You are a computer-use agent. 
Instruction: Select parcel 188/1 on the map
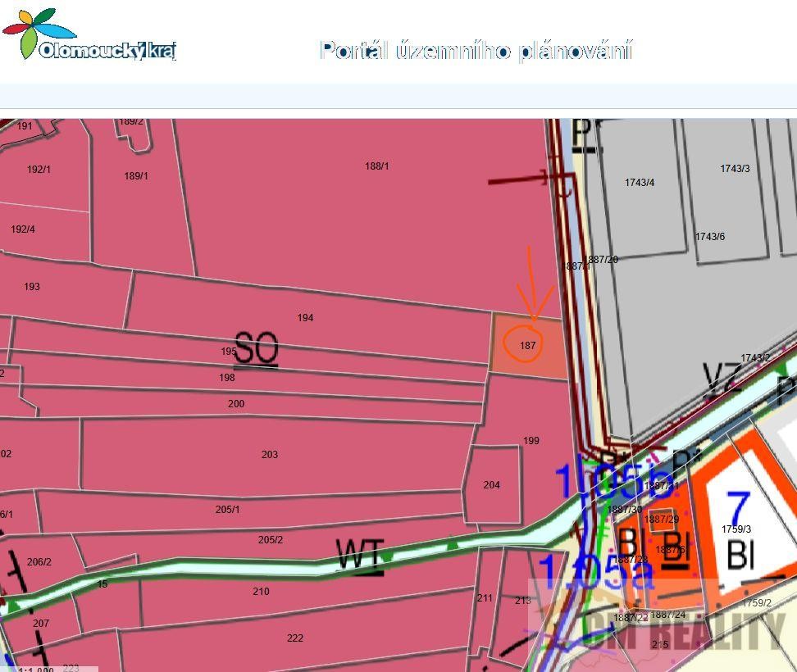(x=376, y=166)
